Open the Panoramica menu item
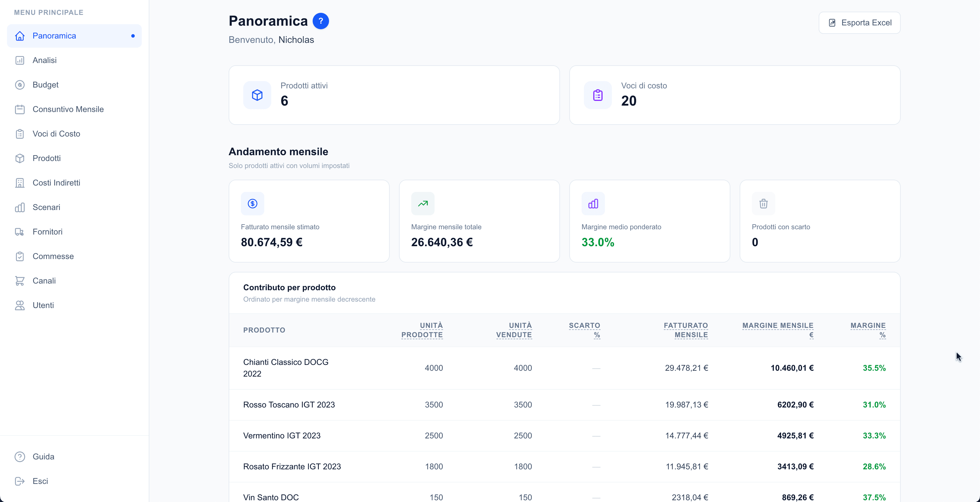The width and height of the screenshot is (980, 502). click(x=74, y=36)
